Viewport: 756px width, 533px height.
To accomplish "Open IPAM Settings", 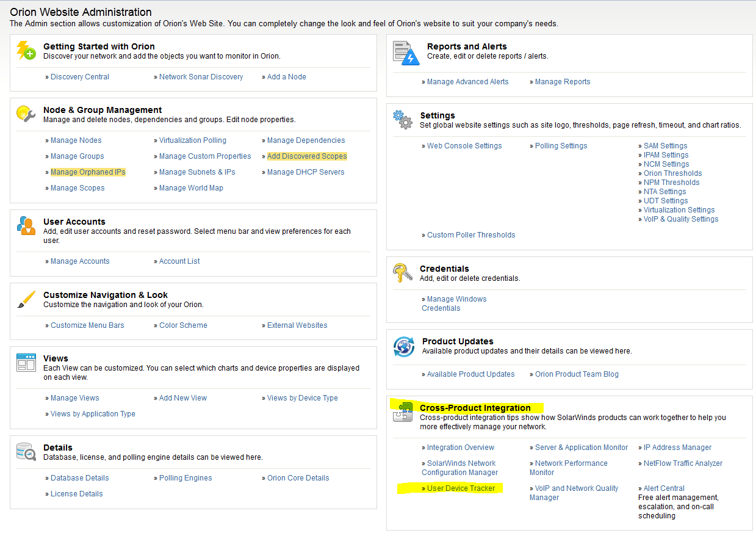I will [666, 155].
